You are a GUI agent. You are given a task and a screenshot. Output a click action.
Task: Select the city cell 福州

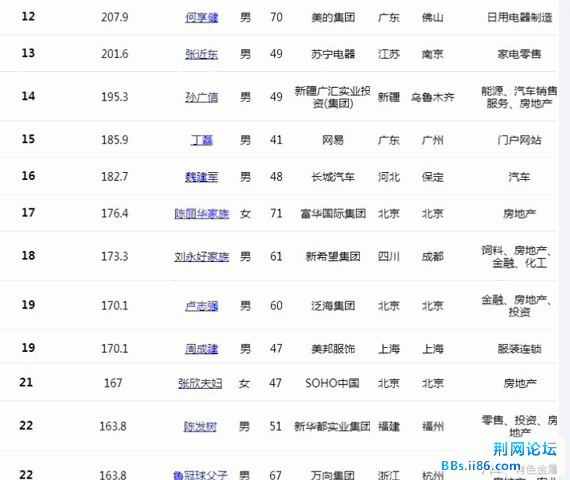pos(433,426)
